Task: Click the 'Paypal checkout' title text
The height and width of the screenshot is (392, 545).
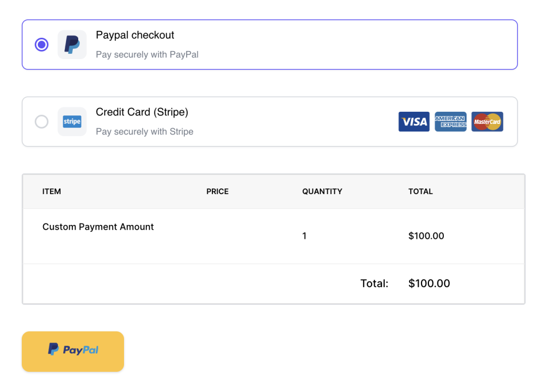Action: (x=135, y=35)
